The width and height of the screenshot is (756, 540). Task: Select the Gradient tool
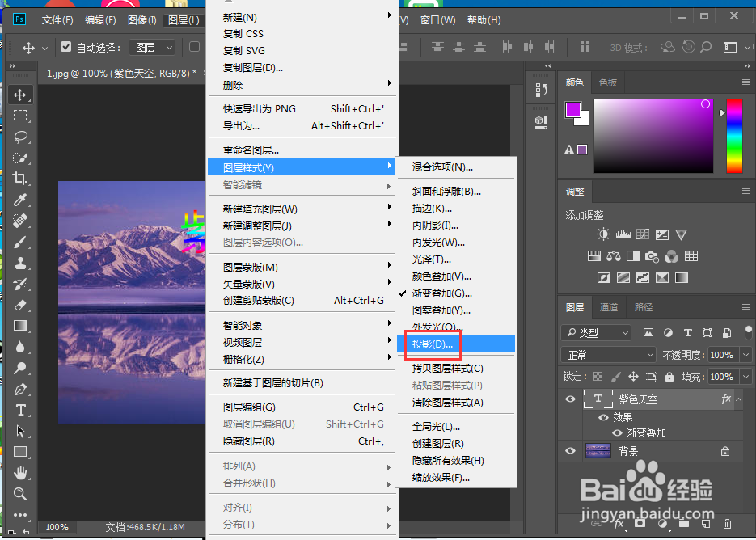(19, 326)
